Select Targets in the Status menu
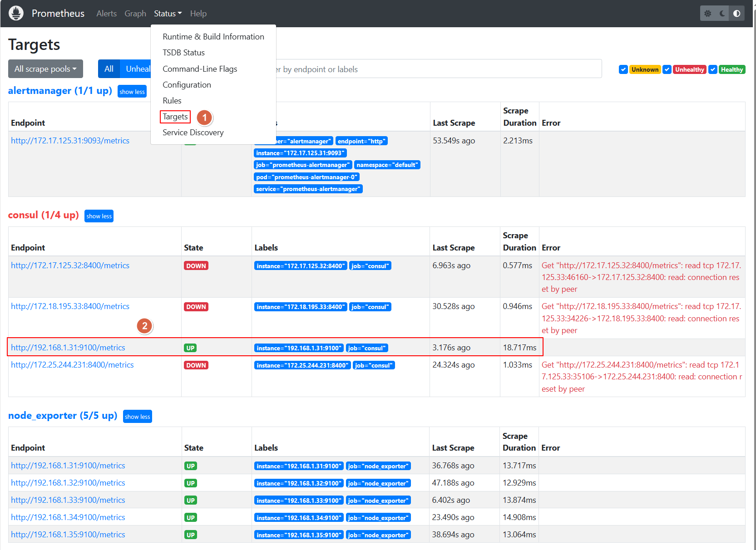Image resolution: width=756 pixels, height=550 pixels. point(175,117)
